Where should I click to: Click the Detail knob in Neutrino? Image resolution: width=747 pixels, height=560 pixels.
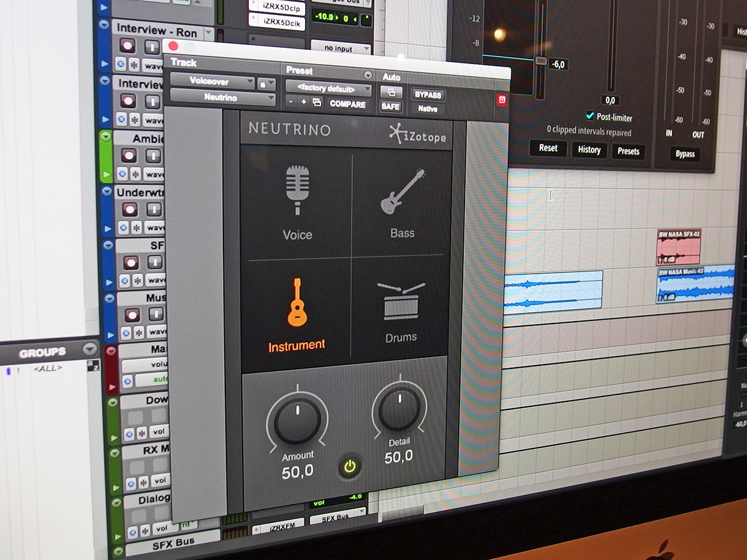coord(399,409)
